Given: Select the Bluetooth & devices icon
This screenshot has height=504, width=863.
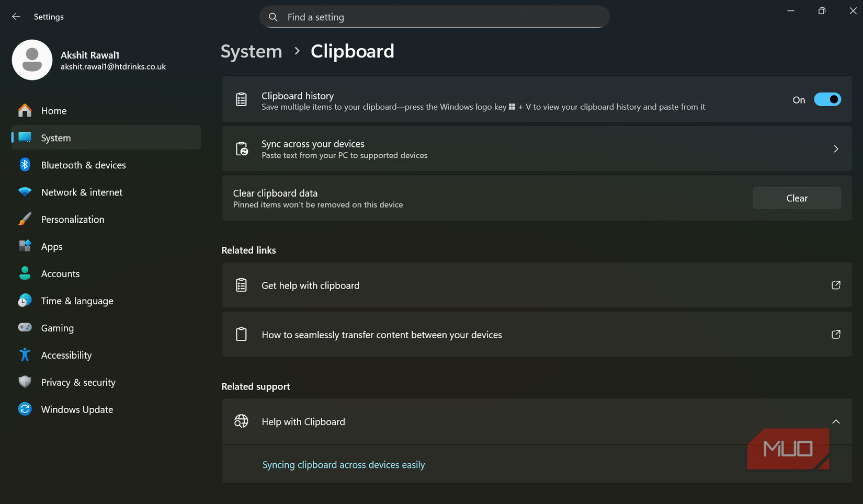Looking at the screenshot, I should coord(25,165).
